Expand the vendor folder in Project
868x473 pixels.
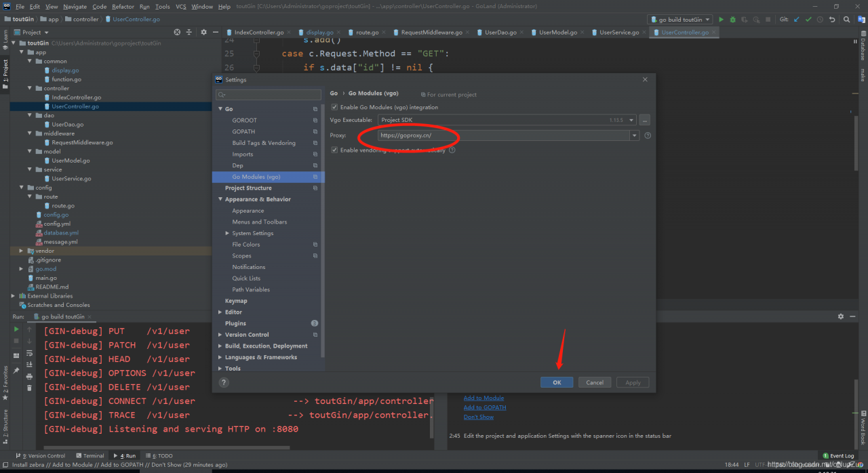[21, 251]
